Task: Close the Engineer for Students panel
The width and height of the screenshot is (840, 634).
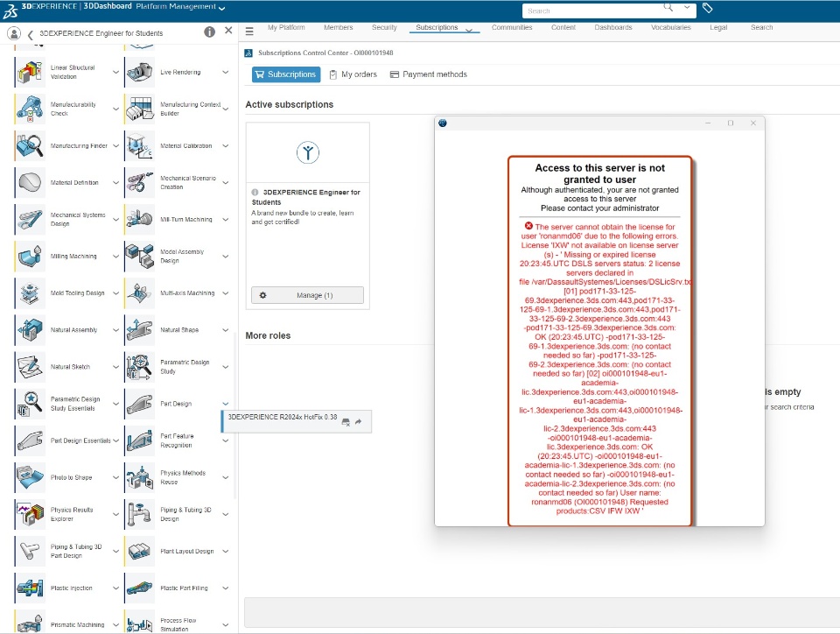Action: tap(228, 31)
